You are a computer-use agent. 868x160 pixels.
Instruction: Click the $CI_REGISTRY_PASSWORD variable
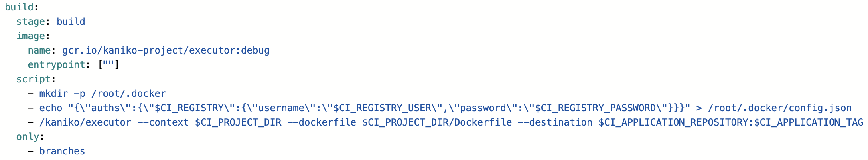pos(595,108)
